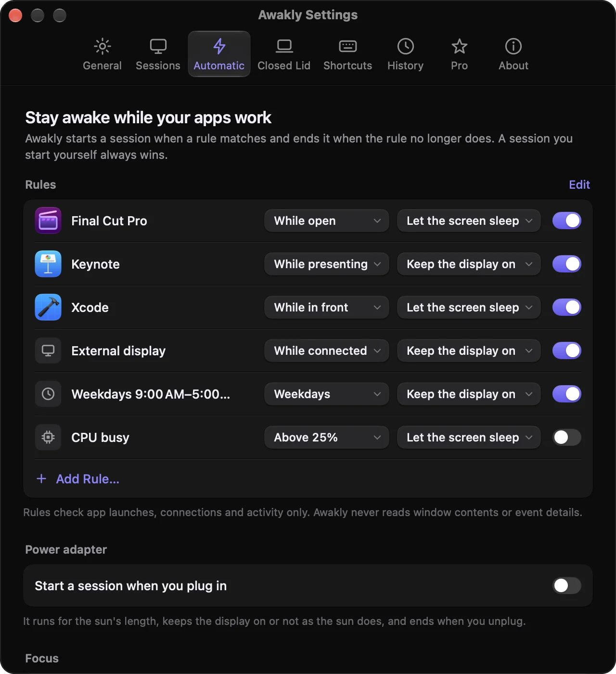Screen dimensions: 616x674
Task: Click the Edit link above the rules
Action: (x=579, y=184)
